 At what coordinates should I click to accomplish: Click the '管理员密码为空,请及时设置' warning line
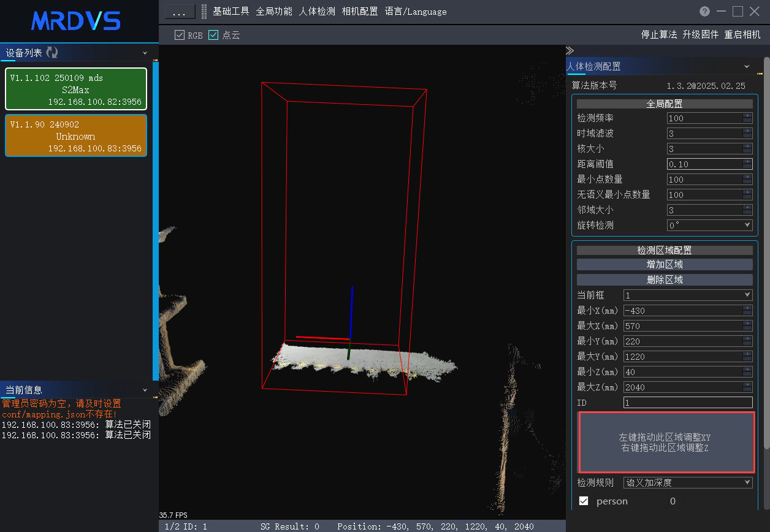[x=61, y=404]
